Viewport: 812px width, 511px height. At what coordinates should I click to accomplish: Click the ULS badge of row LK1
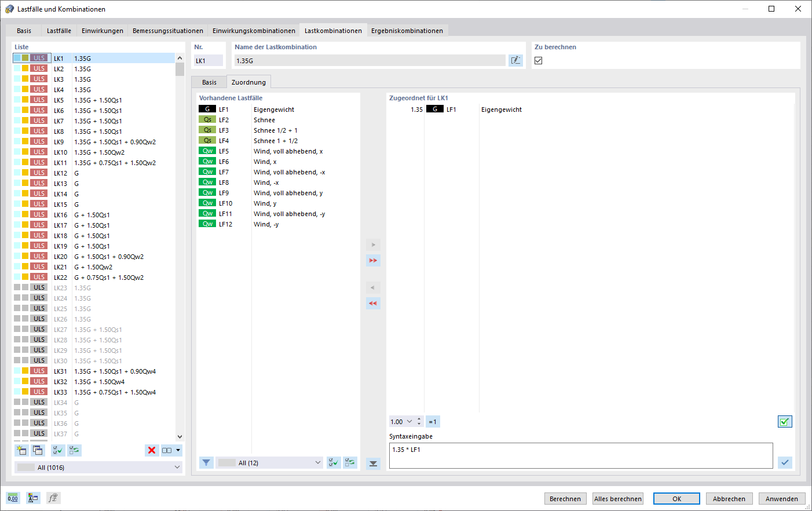click(x=39, y=58)
